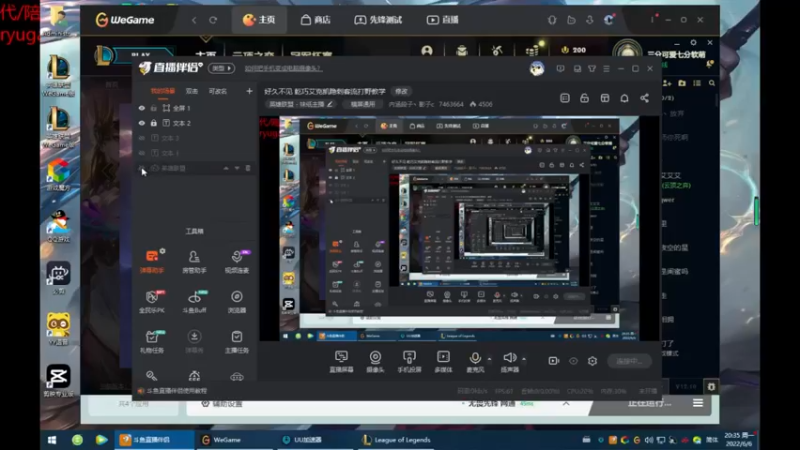Toggle lock on 全屏 1 source
The image size is (800, 450).
[x=154, y=108]
